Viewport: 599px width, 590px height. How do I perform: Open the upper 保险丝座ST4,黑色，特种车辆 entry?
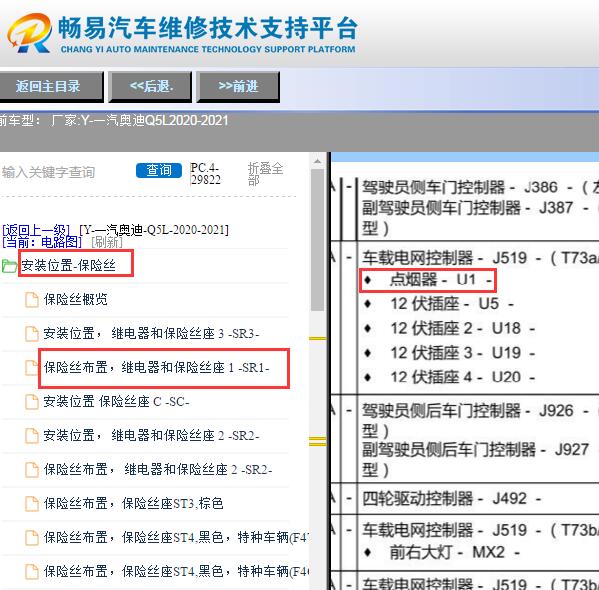pos(176,538)
